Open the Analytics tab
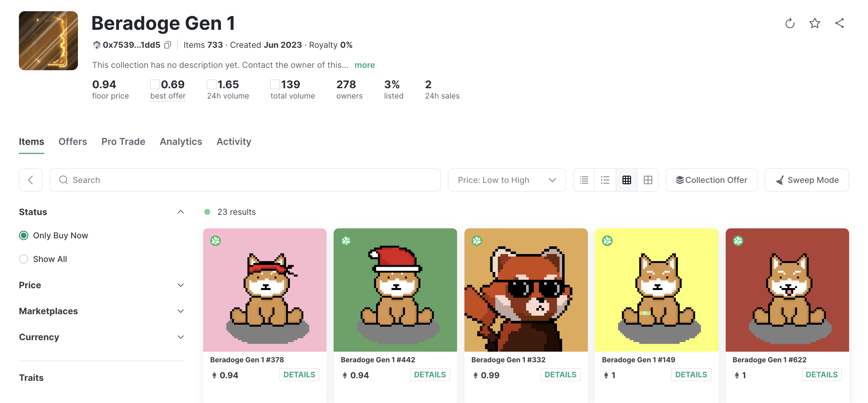The width and height of the screenshot is (868, 403). pos(181,141)
